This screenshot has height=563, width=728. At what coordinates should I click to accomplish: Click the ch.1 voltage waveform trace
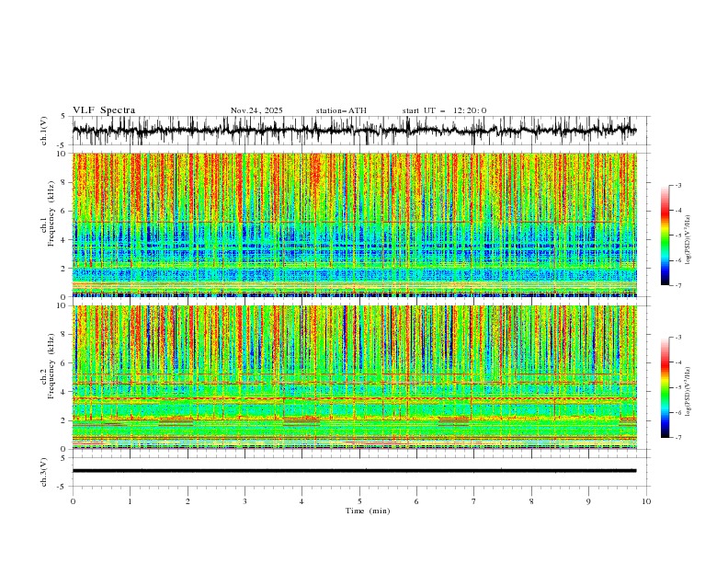point(355,131)
